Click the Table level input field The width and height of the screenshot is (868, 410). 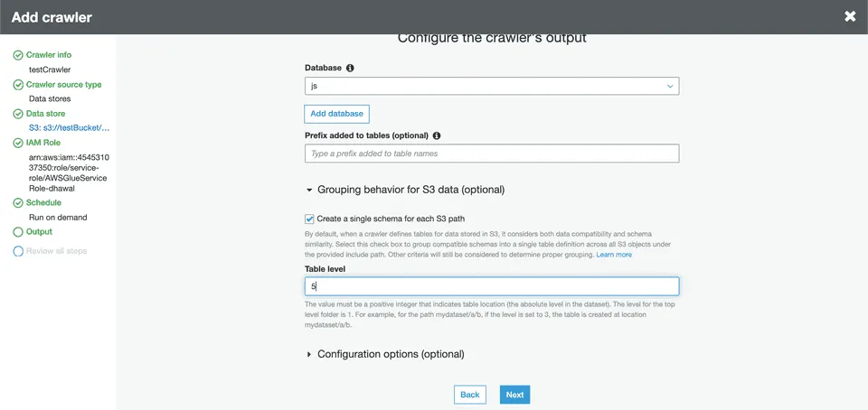tap(492, 286)
